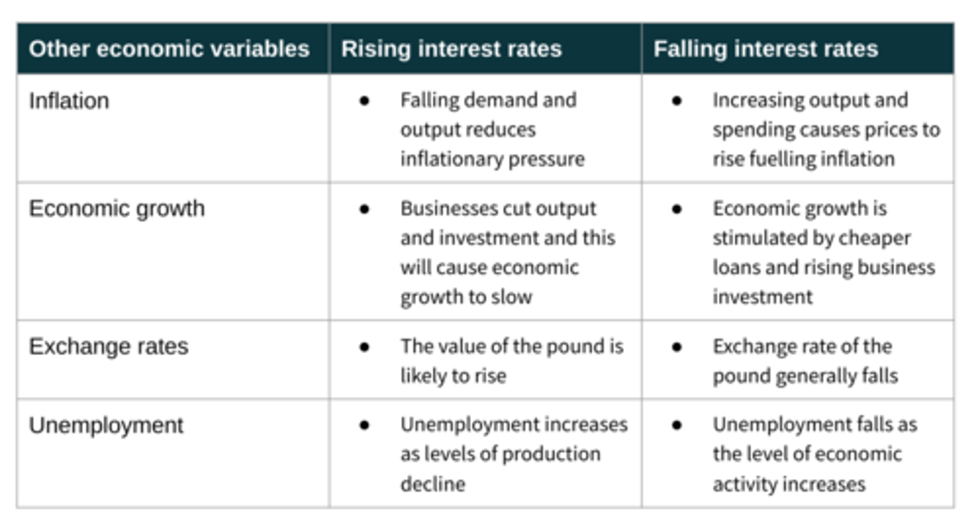Click bullet point beside 'Increasing output'
The height and width of the screenshot is (517, 980).
[677, 101]
